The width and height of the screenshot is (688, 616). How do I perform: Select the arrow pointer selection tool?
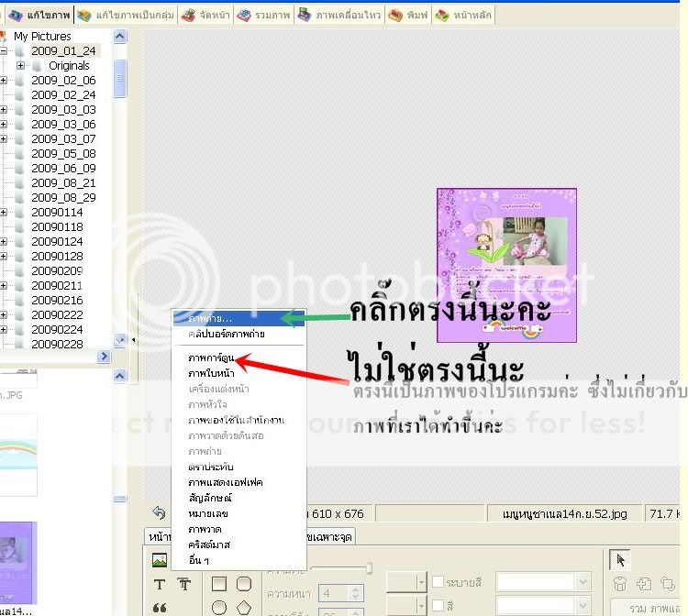point(619,560)
